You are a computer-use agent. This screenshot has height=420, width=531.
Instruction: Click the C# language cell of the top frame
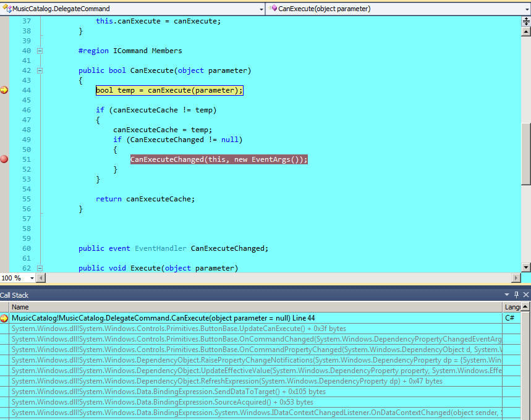point(511,318)
